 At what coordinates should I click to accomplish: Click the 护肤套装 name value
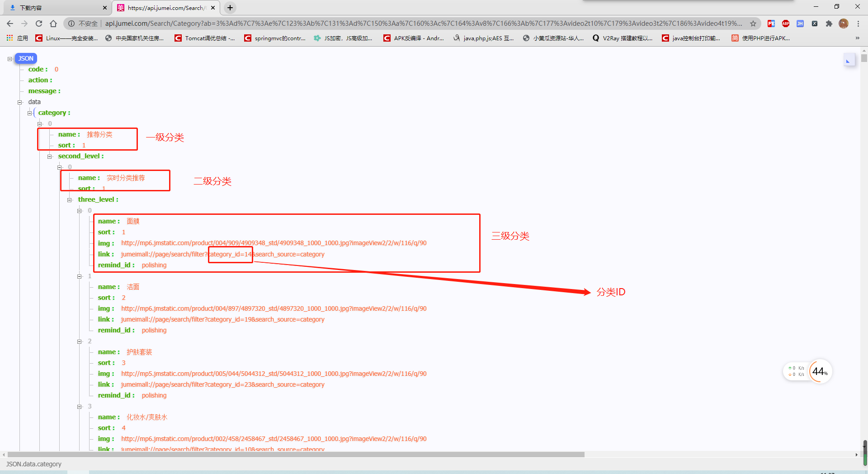coord(139,352)
